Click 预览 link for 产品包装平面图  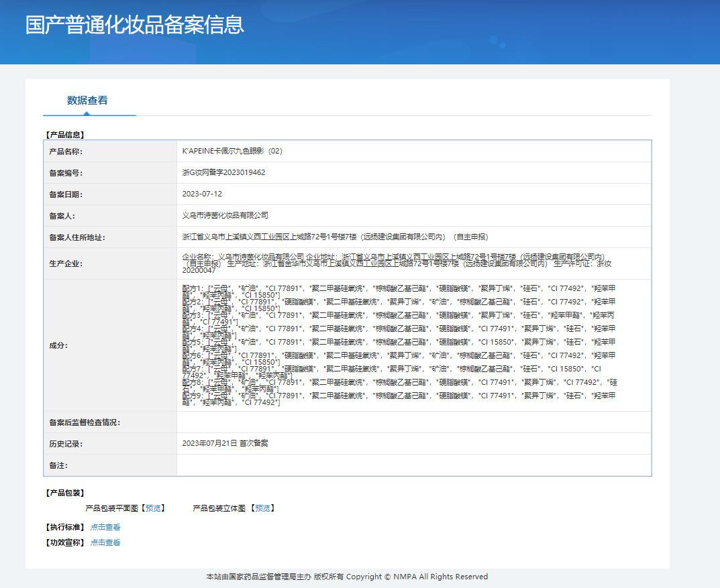pyautogui.click(x=153, y=508)
